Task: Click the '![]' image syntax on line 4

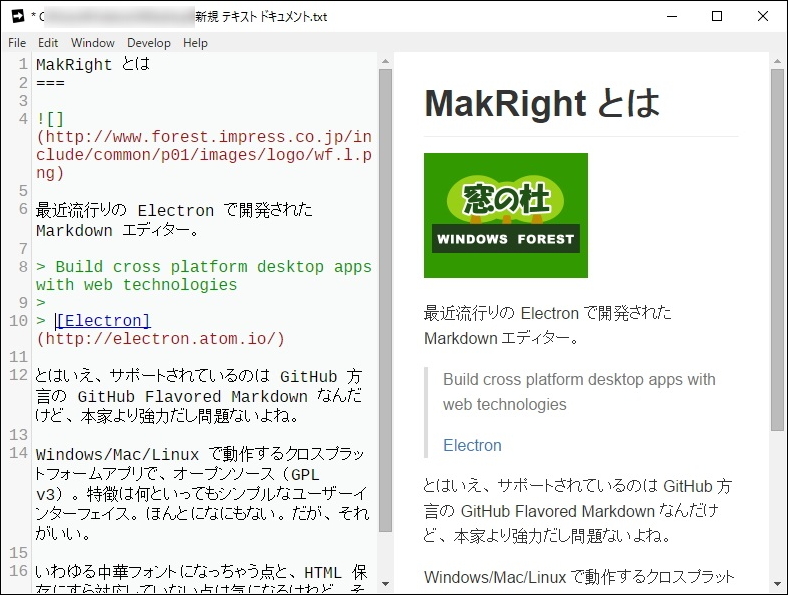Action: point(50,119)
